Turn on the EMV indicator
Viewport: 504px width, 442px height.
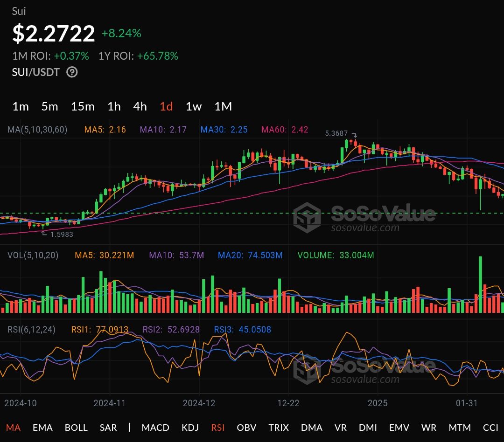399,428
